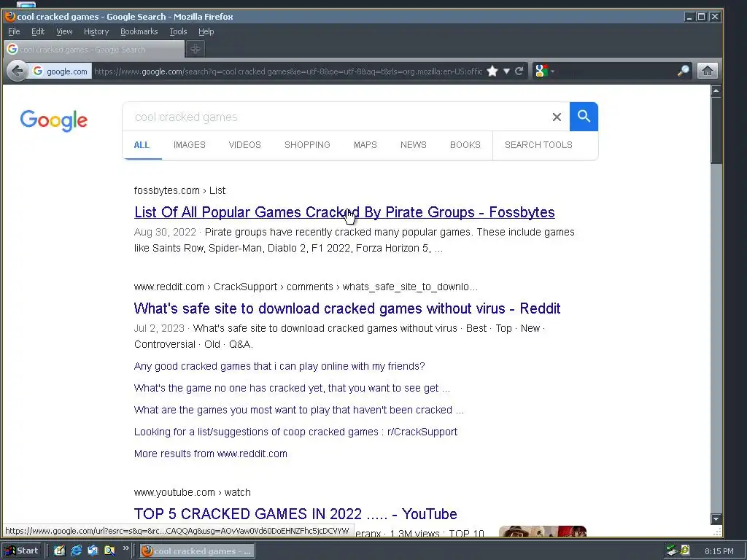Expand the quick launch overflow chevron
Screen dimensions: 747x560
click(125, 548)
